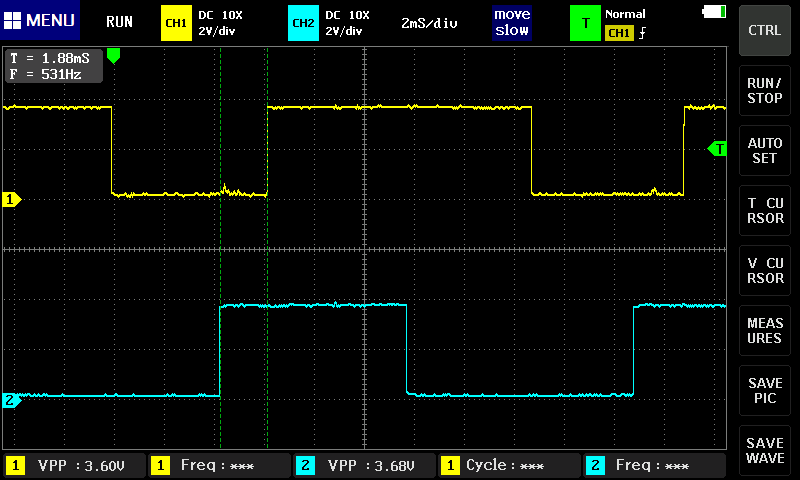Viewport: 800px width, 480px height.
Task: Toggle the rising edge trigger symbol
Action: click(642, 33)
